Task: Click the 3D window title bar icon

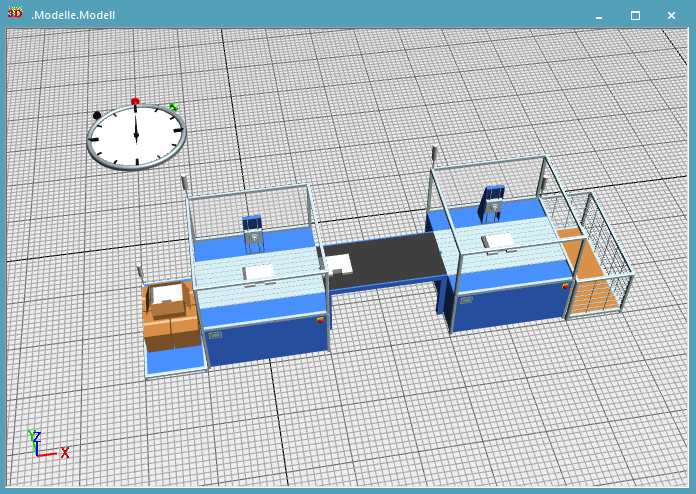Action: pyautogui.click(x=15, y=12)
